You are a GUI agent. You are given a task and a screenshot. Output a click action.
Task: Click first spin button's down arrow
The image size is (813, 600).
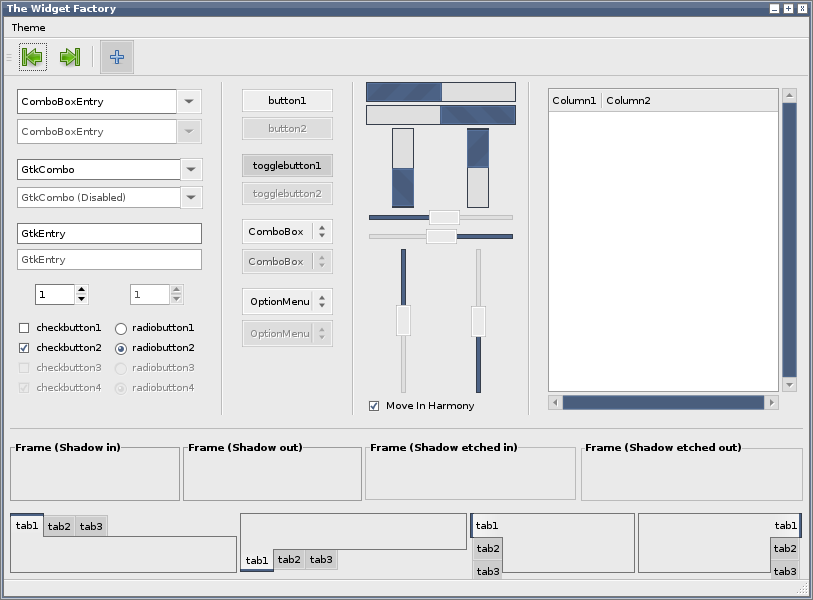(x=81, y=299)
